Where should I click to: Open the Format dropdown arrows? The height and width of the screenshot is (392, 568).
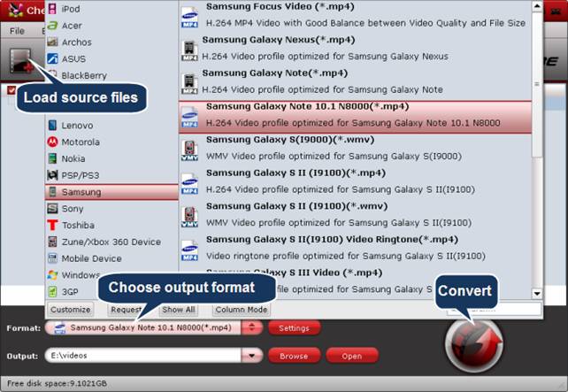coord(252,328)
